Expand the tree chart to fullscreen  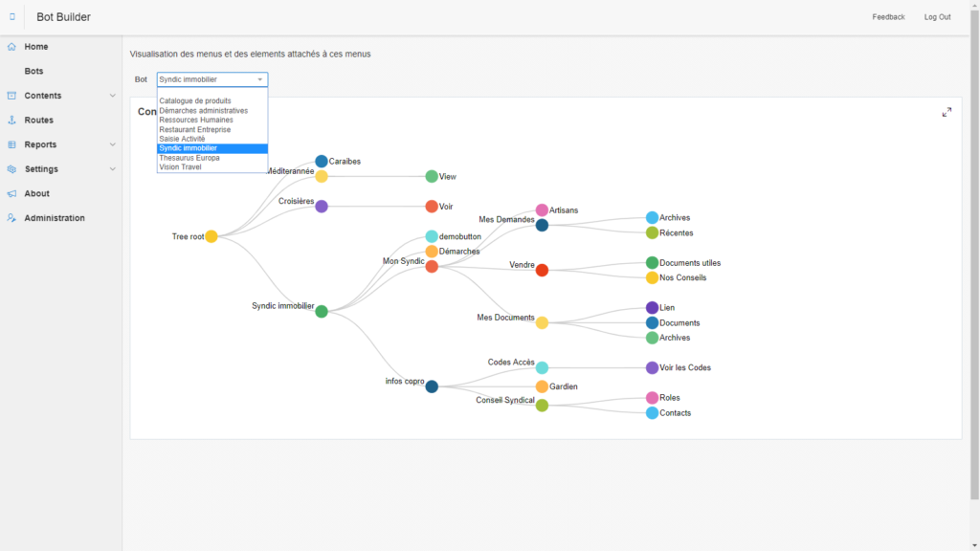coord(947,113)
